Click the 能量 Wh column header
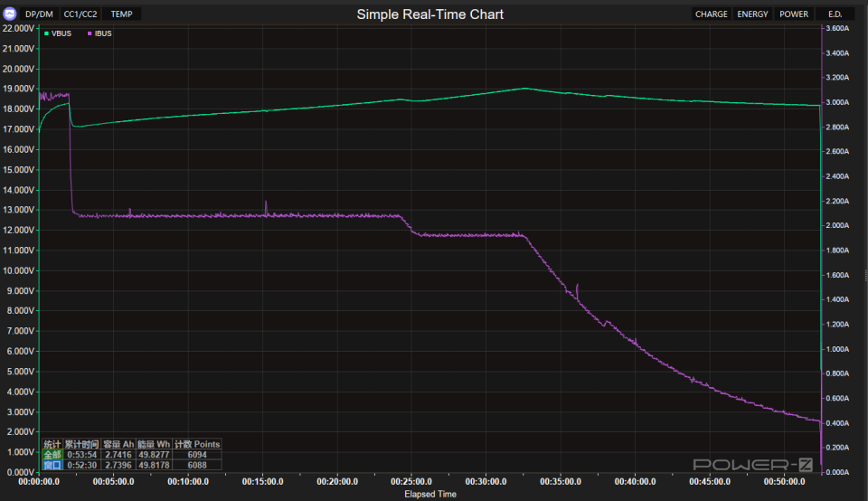 tap(154, 444)
